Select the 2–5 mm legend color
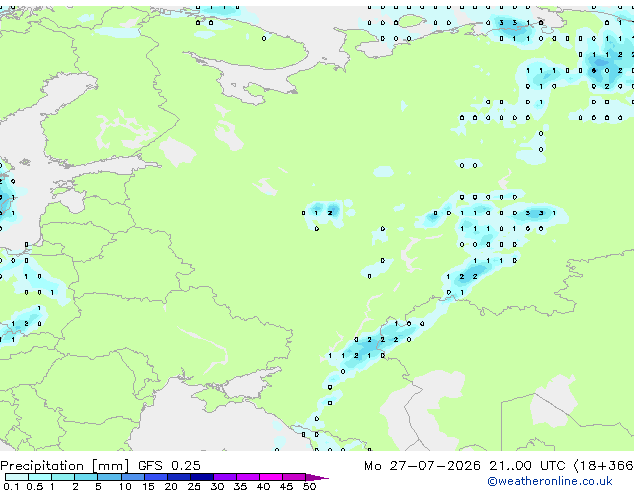Image resolution: width=634 pixels, height=490 pixels. pyautogui.click(x=86, y=477)
